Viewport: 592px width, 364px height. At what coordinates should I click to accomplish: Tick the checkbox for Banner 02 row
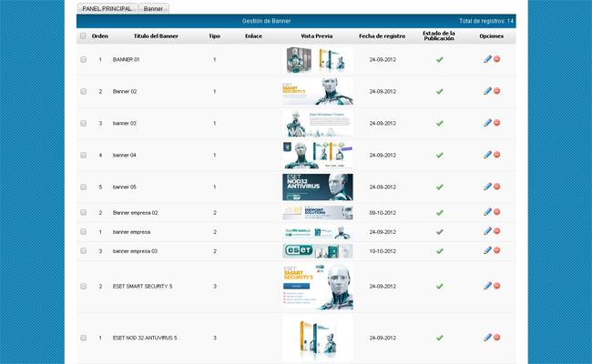click(83, 91)
